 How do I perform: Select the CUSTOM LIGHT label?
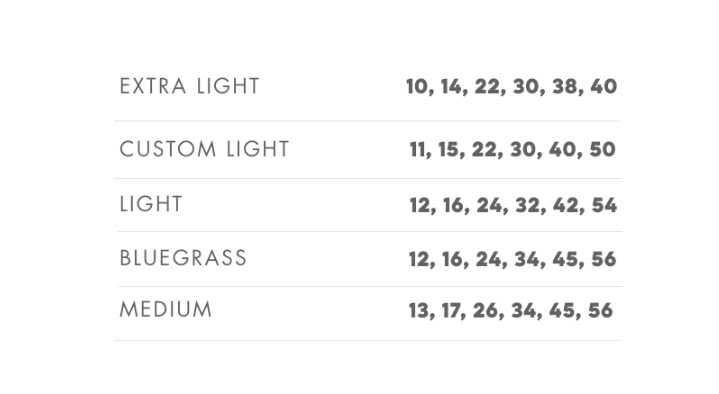pyautogui.click(x=205, y=149)
